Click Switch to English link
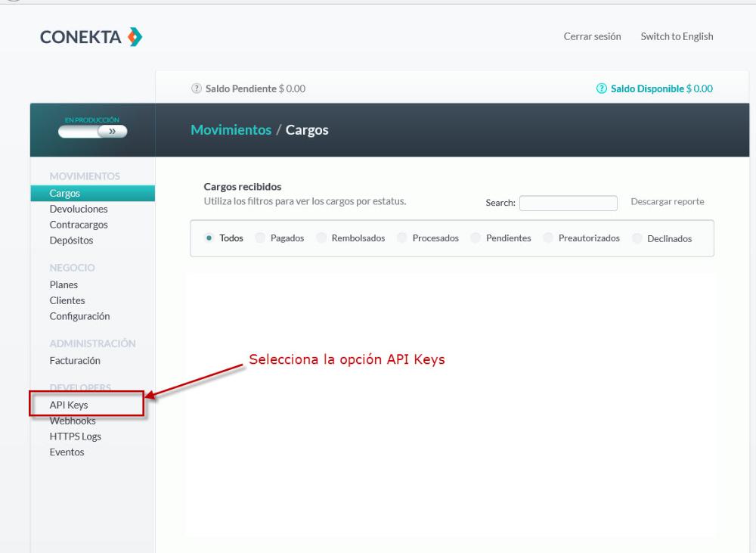 pyautogui.click(x=677, y=36)
